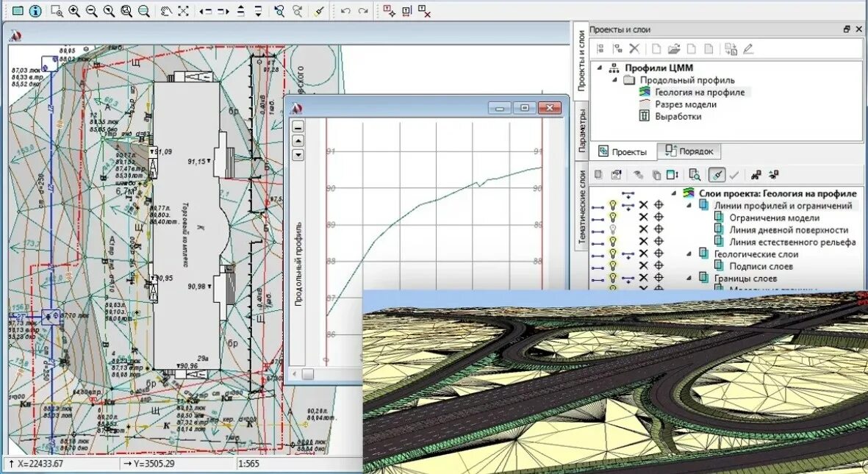The height and width of the screenshot is (474, 868).
Task: Click the table icon at main toolbar start
Action: 17,10
